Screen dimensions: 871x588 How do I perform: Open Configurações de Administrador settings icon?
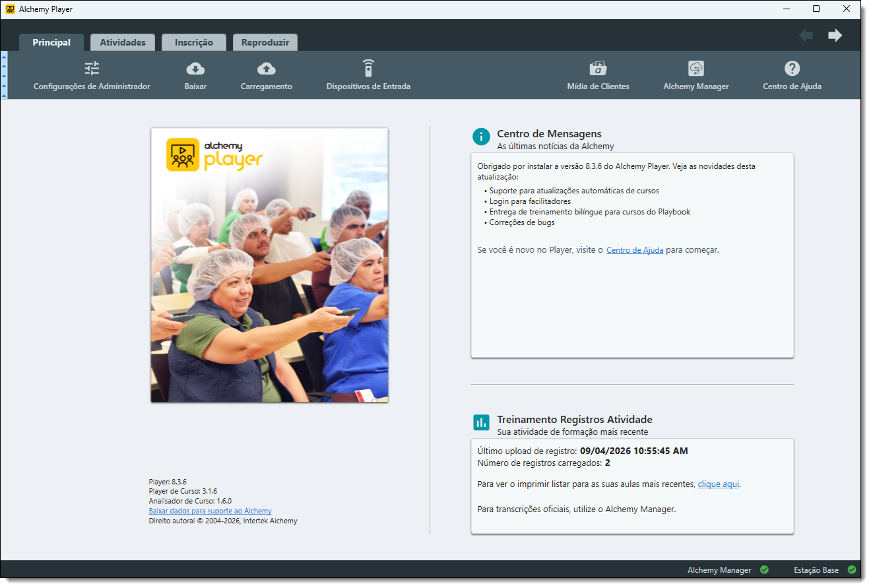coord(92,69)
